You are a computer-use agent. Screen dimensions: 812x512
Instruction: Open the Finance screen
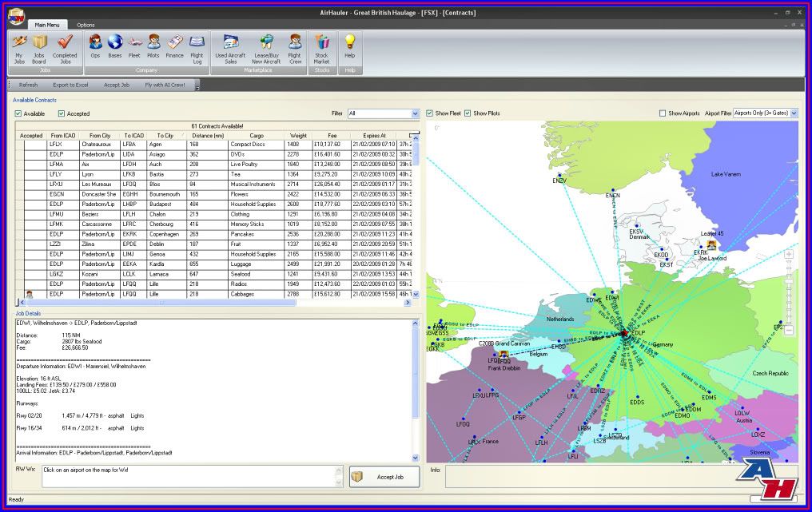pyautogui.click(x=174, y=47)
